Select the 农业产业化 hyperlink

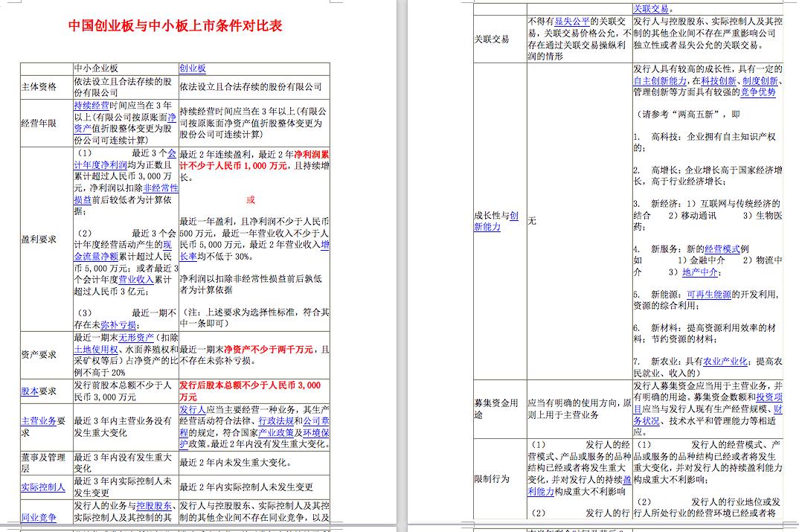click(x=725, y=359)
